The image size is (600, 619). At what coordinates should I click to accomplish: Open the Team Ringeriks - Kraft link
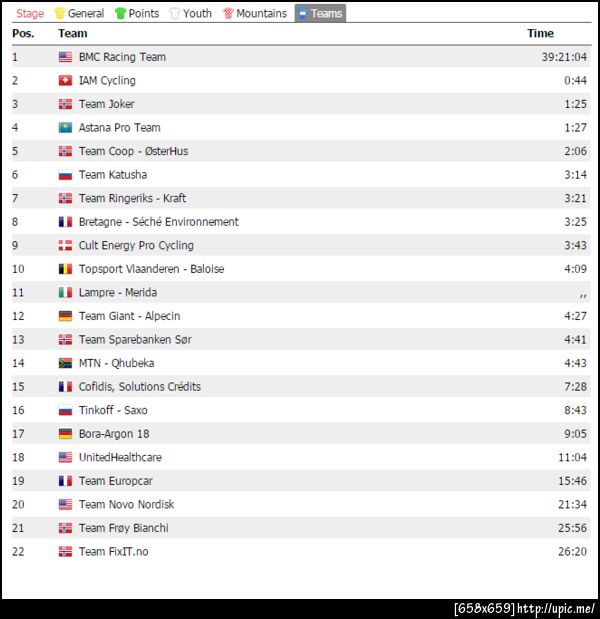[132, 198]
